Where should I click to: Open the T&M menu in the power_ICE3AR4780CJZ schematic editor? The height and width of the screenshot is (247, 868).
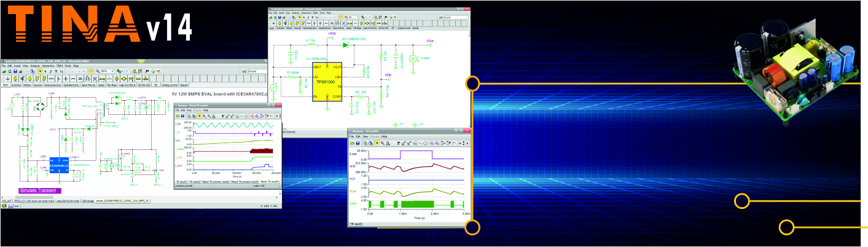click(x=60, y=66)
